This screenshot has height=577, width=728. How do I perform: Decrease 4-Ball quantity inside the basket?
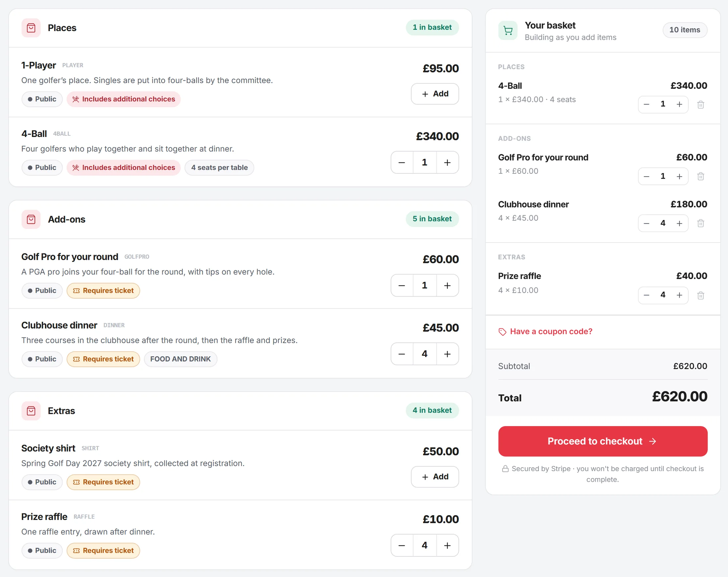tap(647, 104)
